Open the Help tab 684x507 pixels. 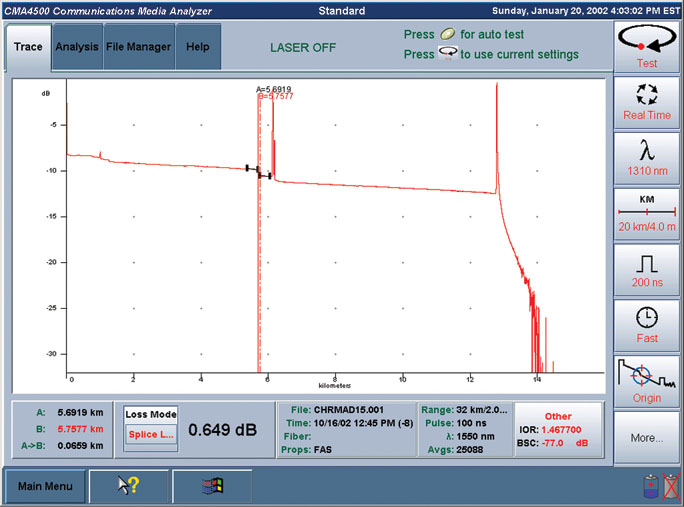197,47
